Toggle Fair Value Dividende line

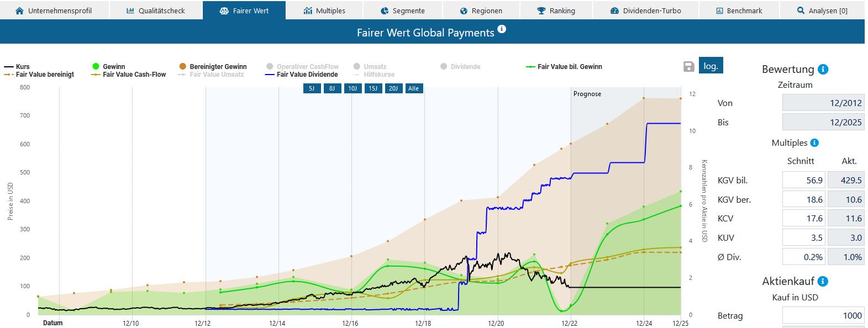click(302, 74)
